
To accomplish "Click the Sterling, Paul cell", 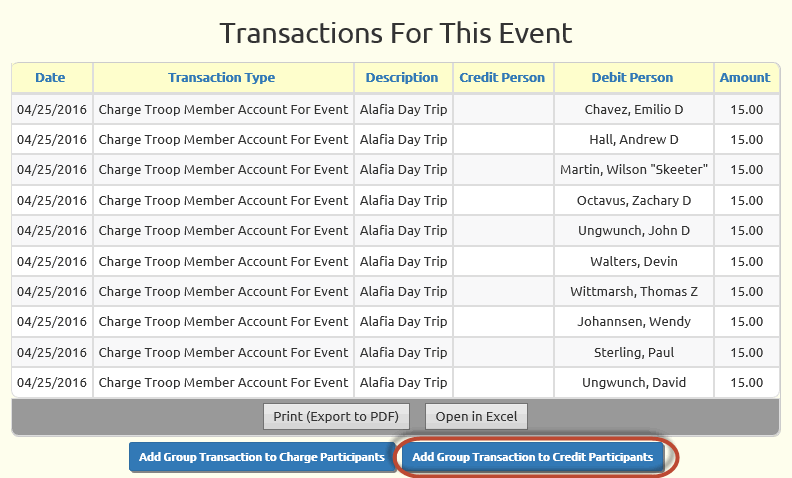I will (634, 352).
